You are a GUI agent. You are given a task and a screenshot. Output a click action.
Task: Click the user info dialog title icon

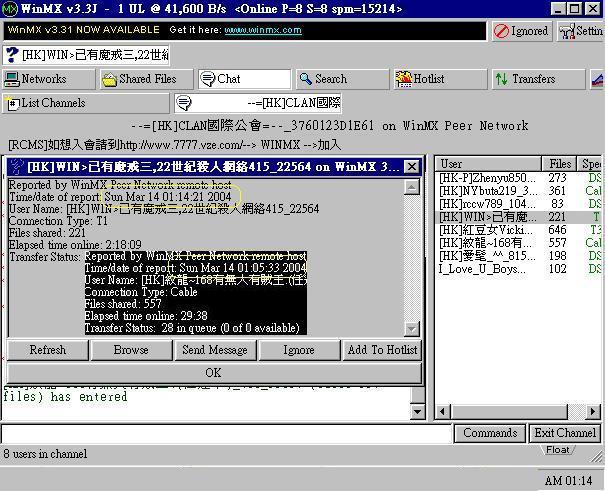(x=17, y=167)
